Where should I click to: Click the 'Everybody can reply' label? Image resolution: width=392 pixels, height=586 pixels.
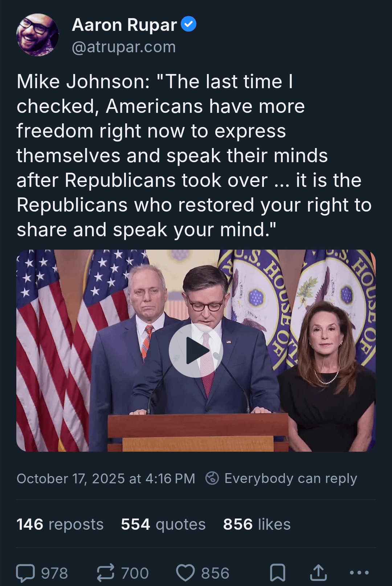pos(291,478)
